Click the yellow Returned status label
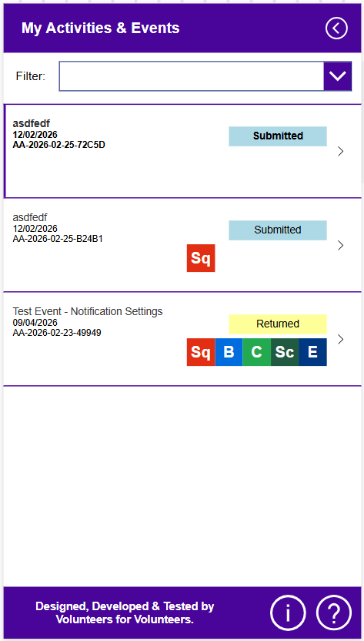The image size is (364, 641). [x=278, y=324]
